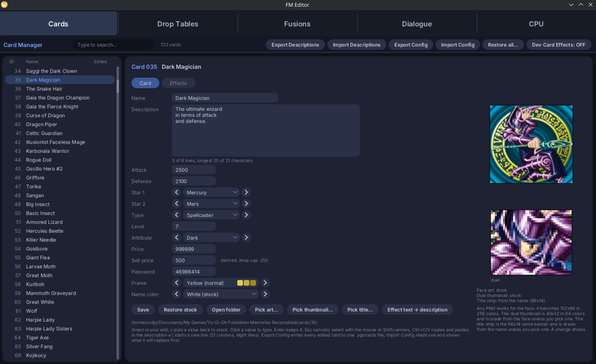Viewport: 596px width, 364px height.
Task: Select the Effects sub-tab
Action: (178, 83)
